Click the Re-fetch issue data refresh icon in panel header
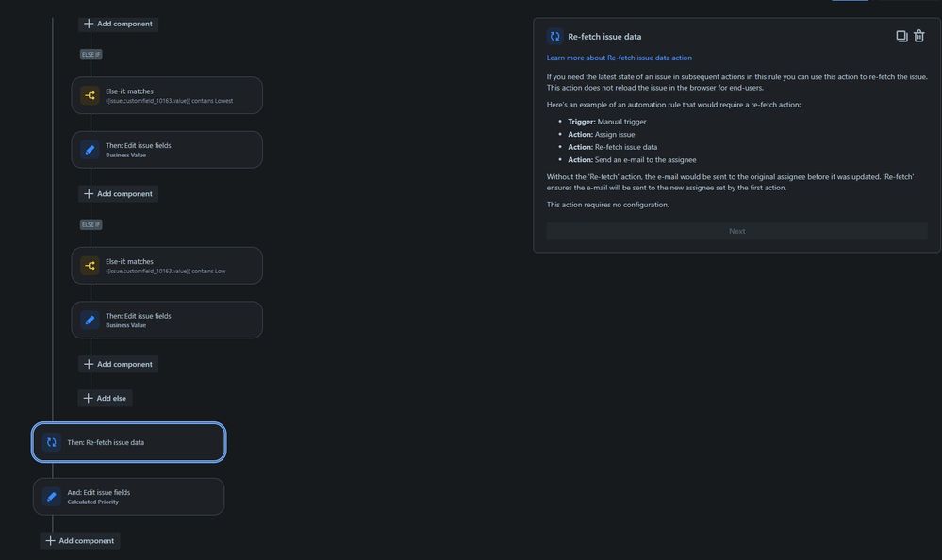This screenshot has width=942, height=560. pos(553,35)
